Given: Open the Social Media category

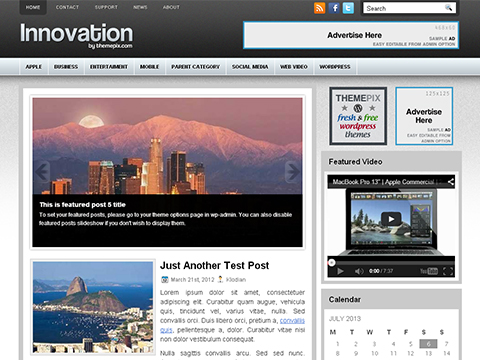Looking at the screenshot, I should click(x=250, y=67).
